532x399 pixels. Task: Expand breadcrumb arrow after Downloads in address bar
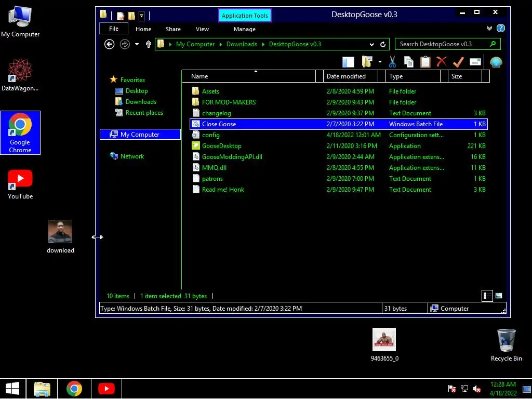click(x=263, y=44)
